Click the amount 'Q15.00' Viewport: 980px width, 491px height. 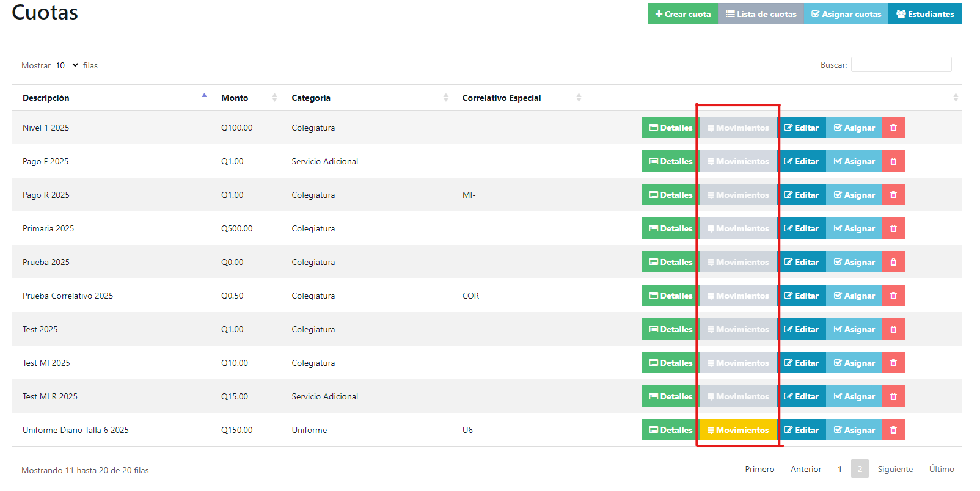235,396
